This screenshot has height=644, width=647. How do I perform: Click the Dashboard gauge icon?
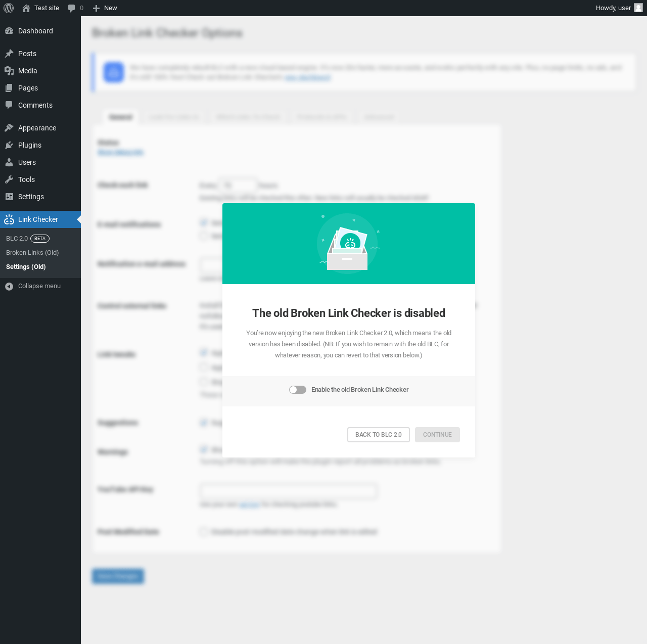(x=9, y=31)
